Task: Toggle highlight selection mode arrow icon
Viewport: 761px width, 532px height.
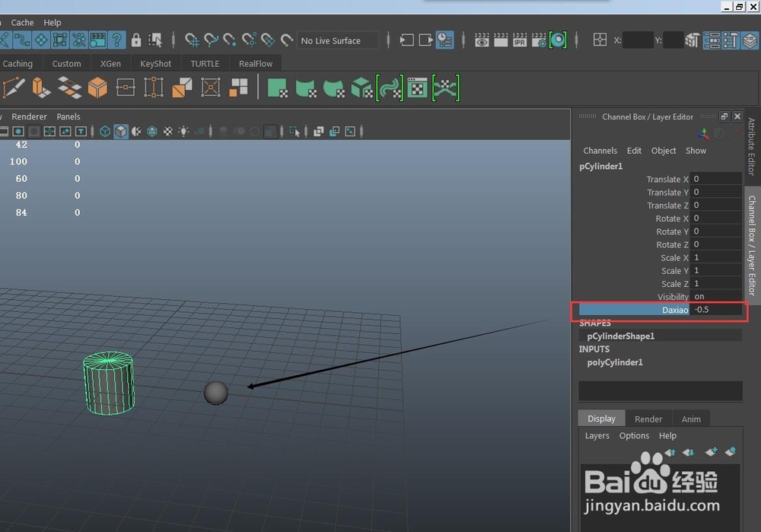Action: coord(155,40)
